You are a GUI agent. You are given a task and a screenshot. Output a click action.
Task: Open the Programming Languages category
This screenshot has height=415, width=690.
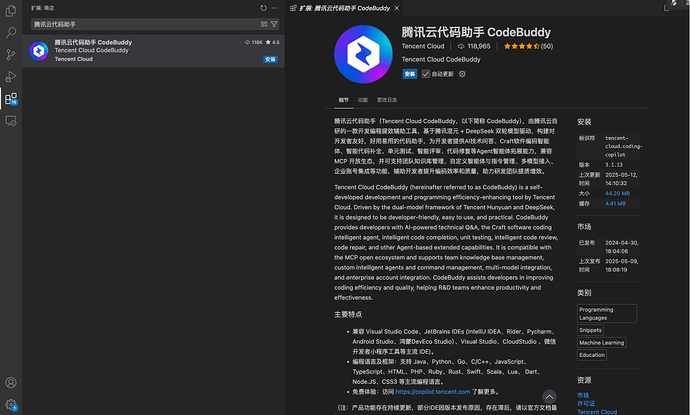coord(607,313)
